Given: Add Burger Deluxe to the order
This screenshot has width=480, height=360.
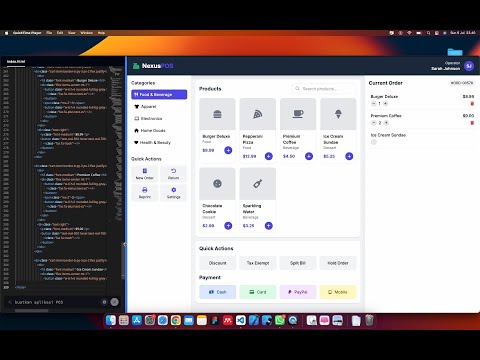Looking at the screenshot, I should (228, 150).
